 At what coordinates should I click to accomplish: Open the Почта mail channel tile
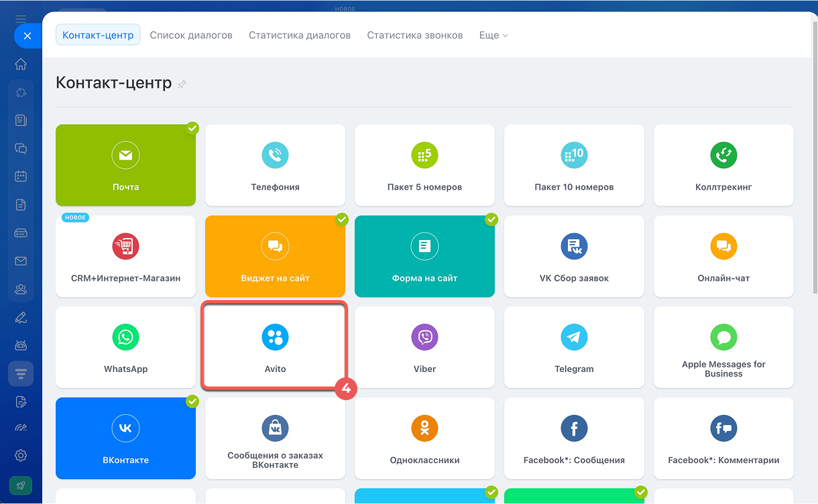(x=125, y=165)
